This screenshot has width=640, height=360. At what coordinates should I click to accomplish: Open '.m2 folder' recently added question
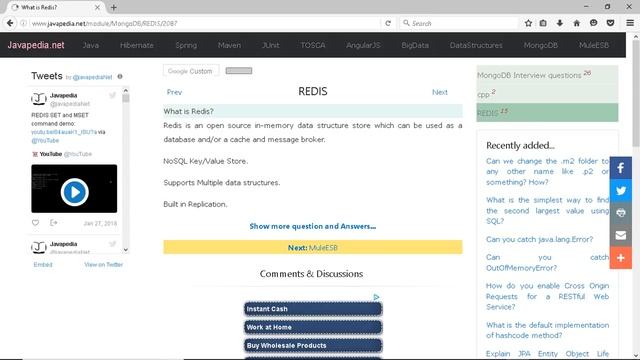tap(547, 171)
